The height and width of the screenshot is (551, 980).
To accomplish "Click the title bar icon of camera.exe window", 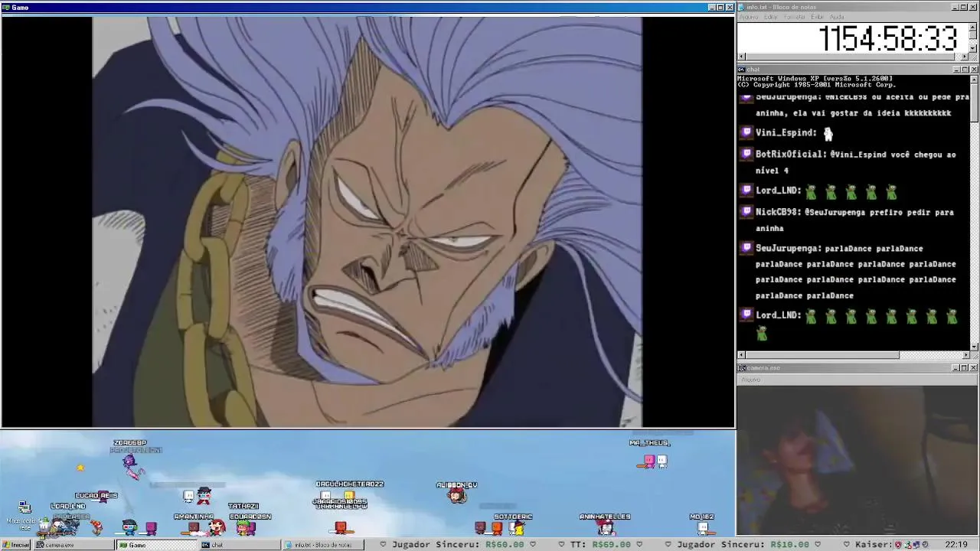I will pyautogui.click(x=741, y=368).
